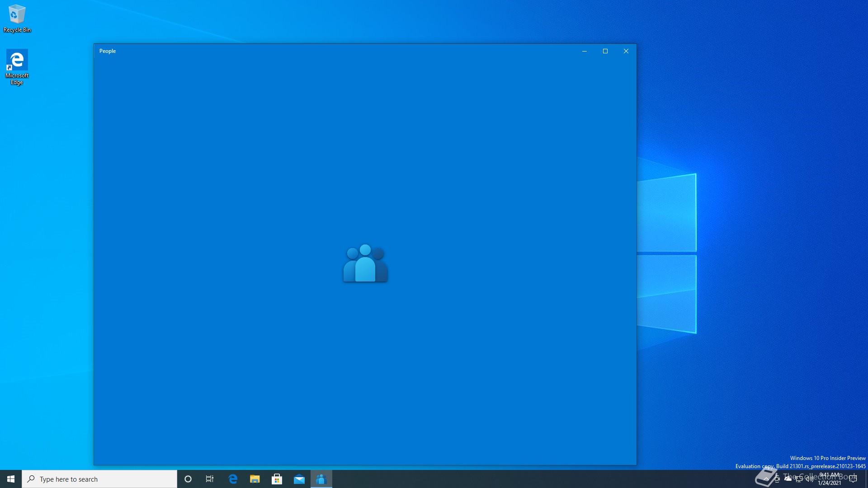
Task: Open the clock and date flyout
Action: coord(830,479)
